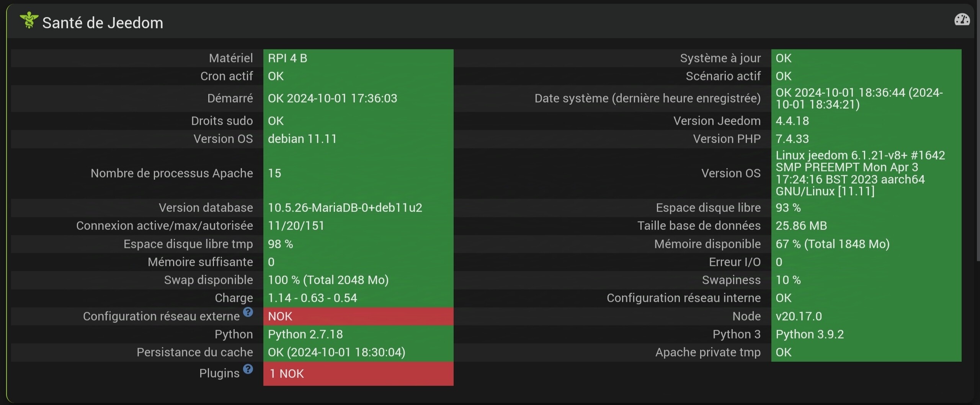The height and width of the screenshot is (405, 980).
Task: Click the green caduceus health icon
Action: coord(29,21)
